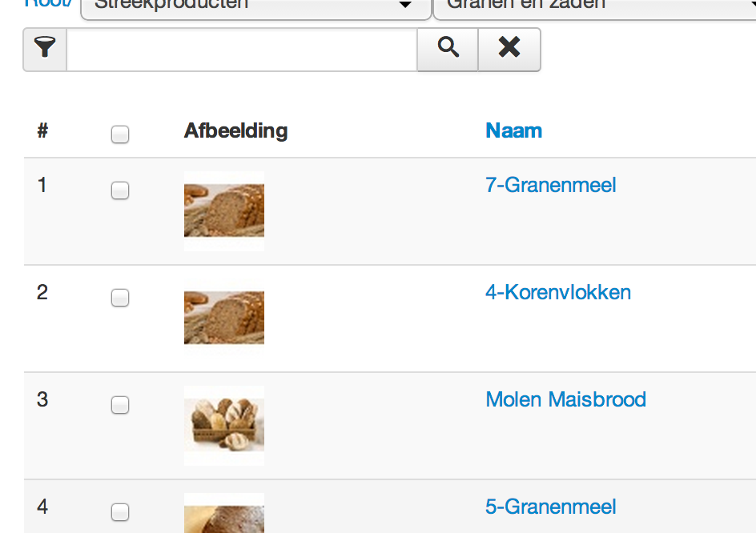
Task: Focus the search filter text field
Action: coord(242,50)
